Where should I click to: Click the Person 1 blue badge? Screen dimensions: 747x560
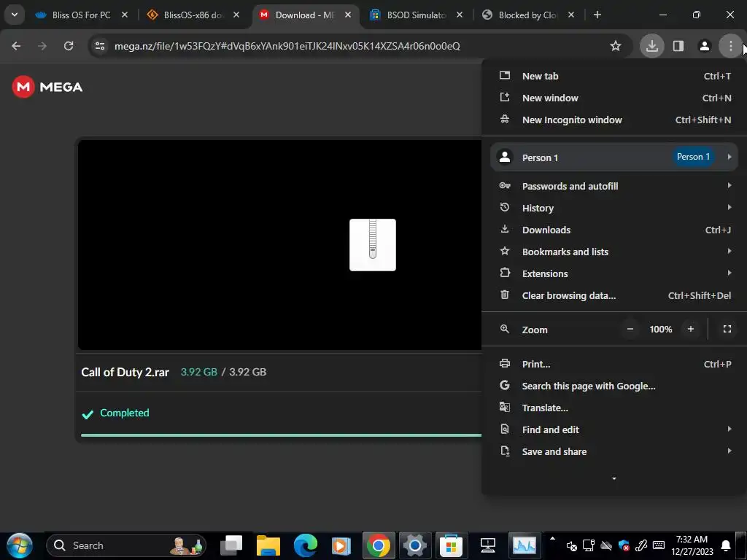click(693, 157)
